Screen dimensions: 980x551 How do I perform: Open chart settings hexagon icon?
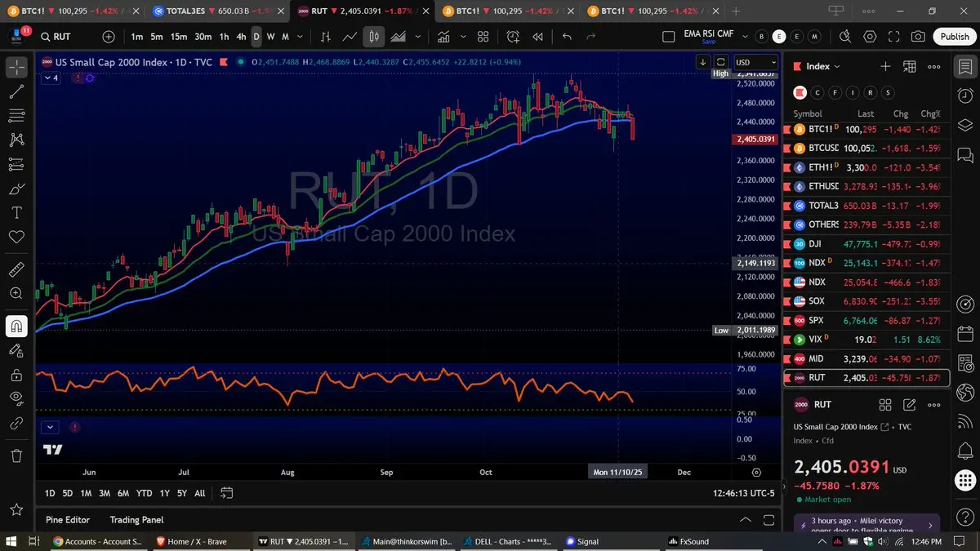coord(870,37)
